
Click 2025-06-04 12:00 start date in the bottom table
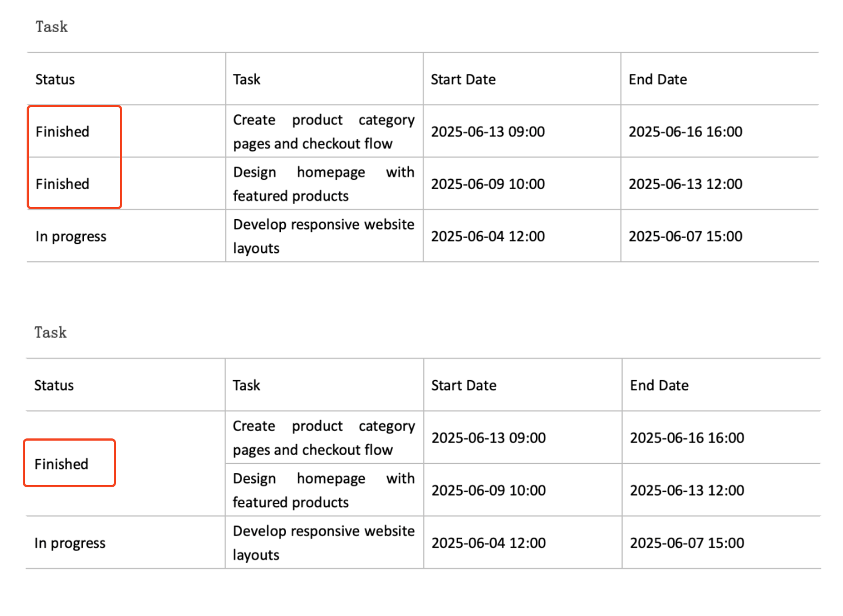[489, 543]
